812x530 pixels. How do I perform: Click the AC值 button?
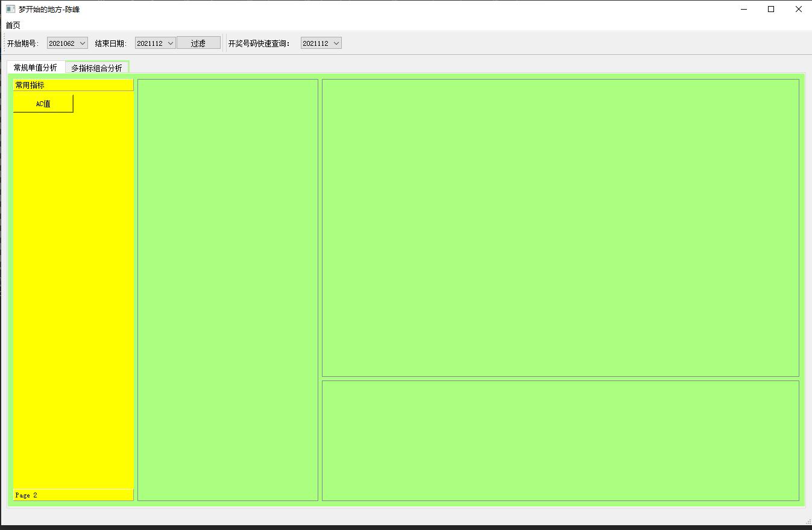coord(43,104)
